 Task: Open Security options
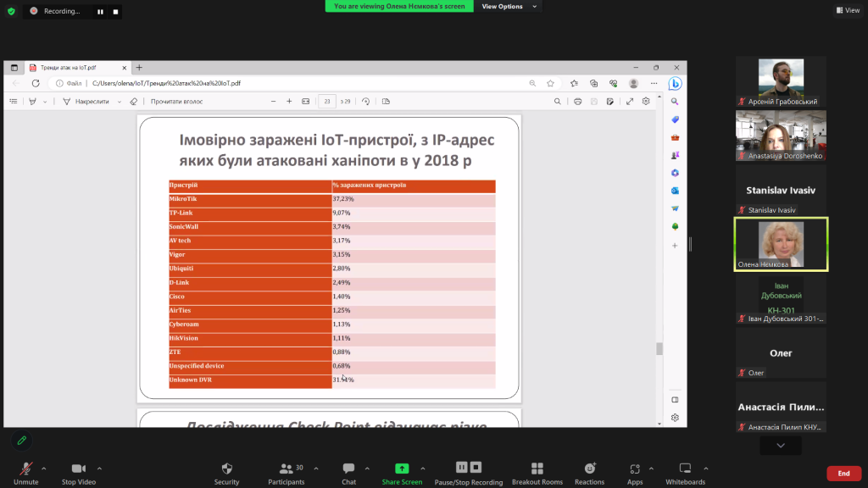(227, 474)
